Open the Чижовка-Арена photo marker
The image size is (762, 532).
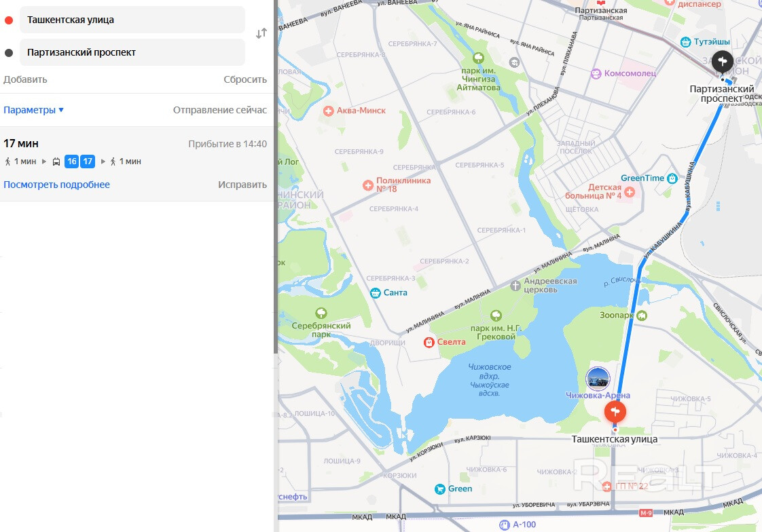click(598, 378)
